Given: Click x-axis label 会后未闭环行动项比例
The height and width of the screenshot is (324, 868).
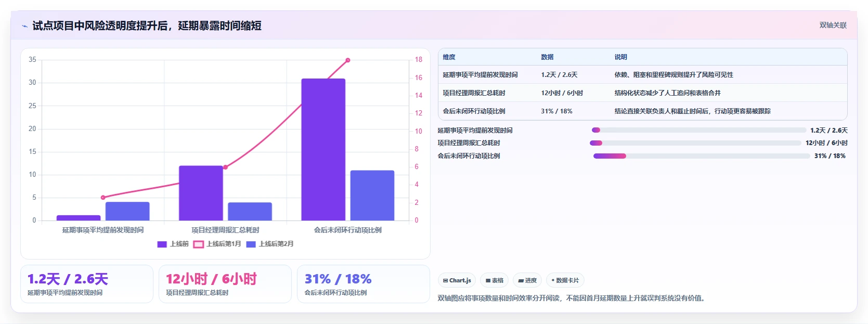Looking at the screenshot, I should pyautogui.click(x=348, y=230).
